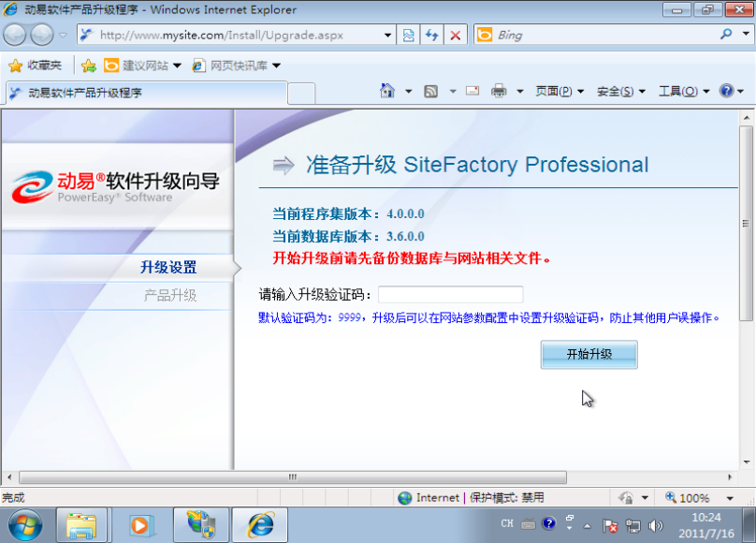Click the Stop loading red X icon
Screen dimensions: 756x543
(x=455, y=35)
